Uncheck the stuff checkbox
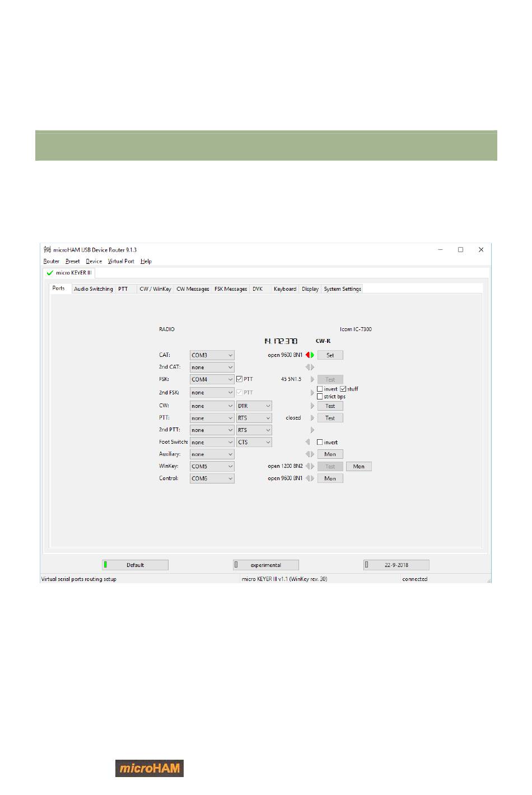This screenshot has height=795, width=532. pos(343,389)
